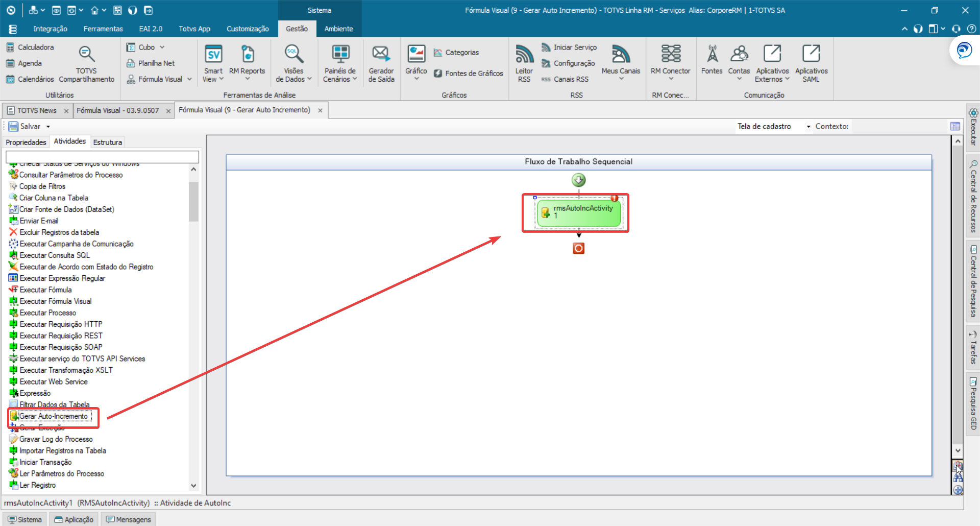980x526 pixels.
Task: Collapse the ribbon with the chevron
Action: click(x=904, y=29)
